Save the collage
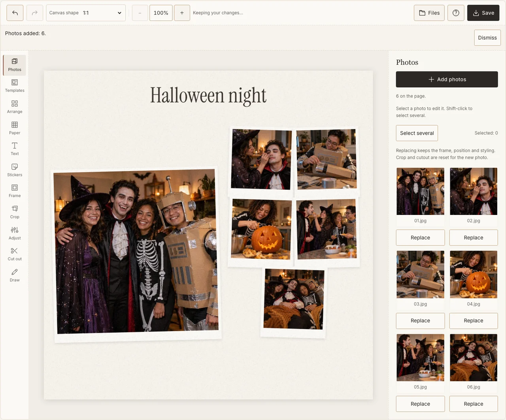506x420 pixels. click(x=483, y=13)
